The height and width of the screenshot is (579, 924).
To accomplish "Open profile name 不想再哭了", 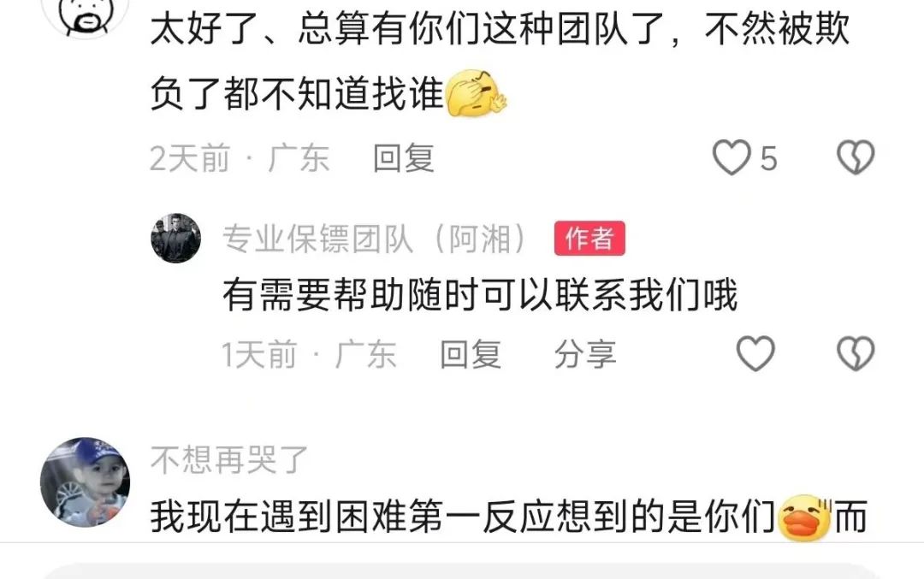I will click(x=229, y=459).
